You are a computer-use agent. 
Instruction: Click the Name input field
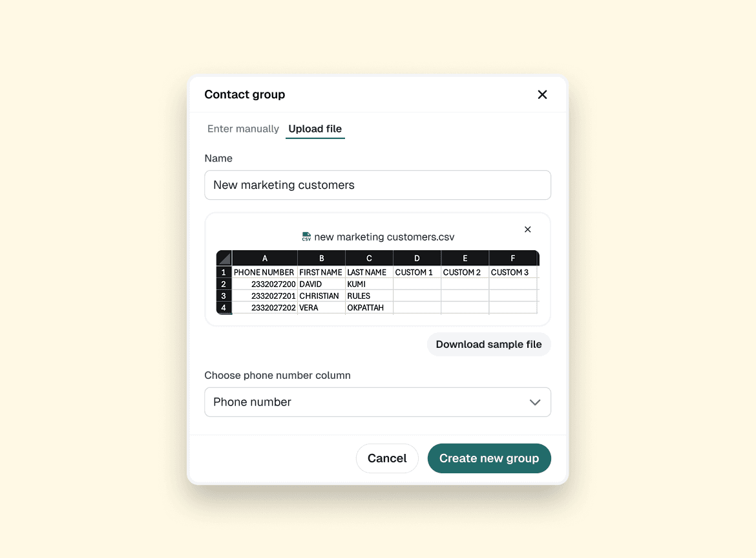[x=377, y=185]
